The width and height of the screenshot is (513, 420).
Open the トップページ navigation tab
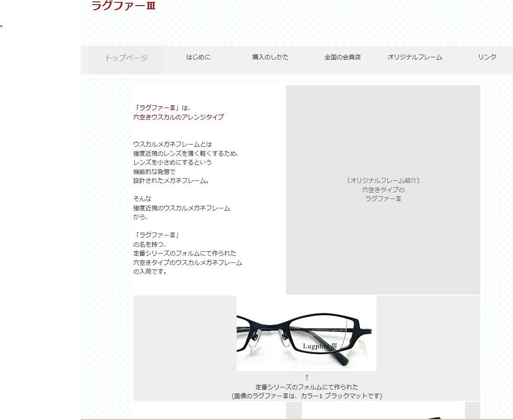tap(126, 58)
